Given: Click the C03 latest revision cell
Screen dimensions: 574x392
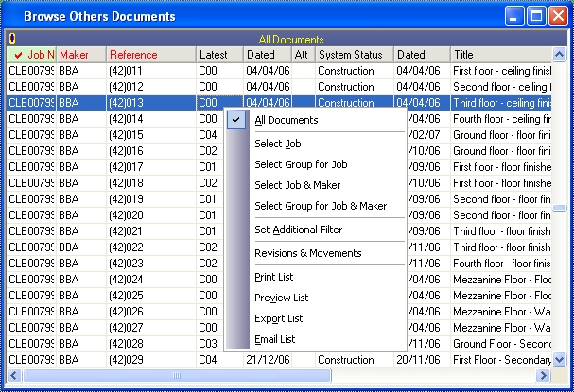Looking at the screenshot, I should click(208, 344).
